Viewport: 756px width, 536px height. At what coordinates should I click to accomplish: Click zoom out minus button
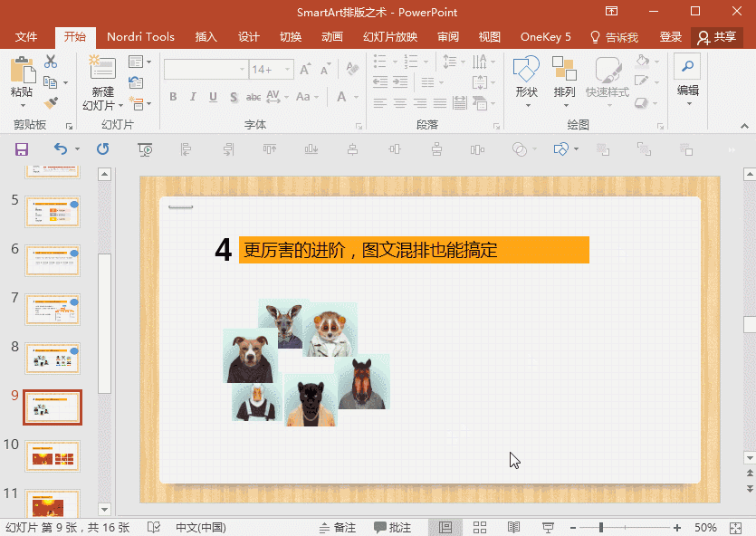coord(573,528)
